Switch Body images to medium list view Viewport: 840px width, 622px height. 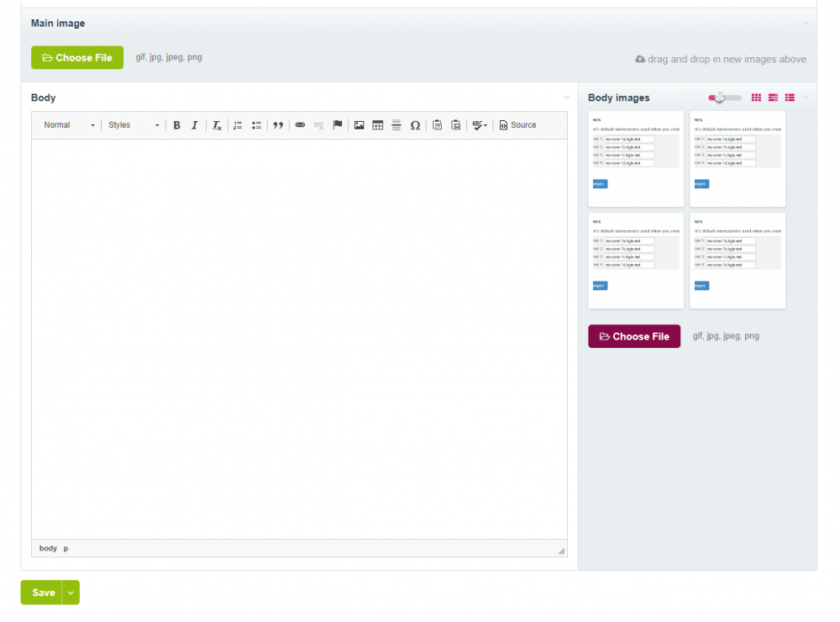[x=773, y=98]
